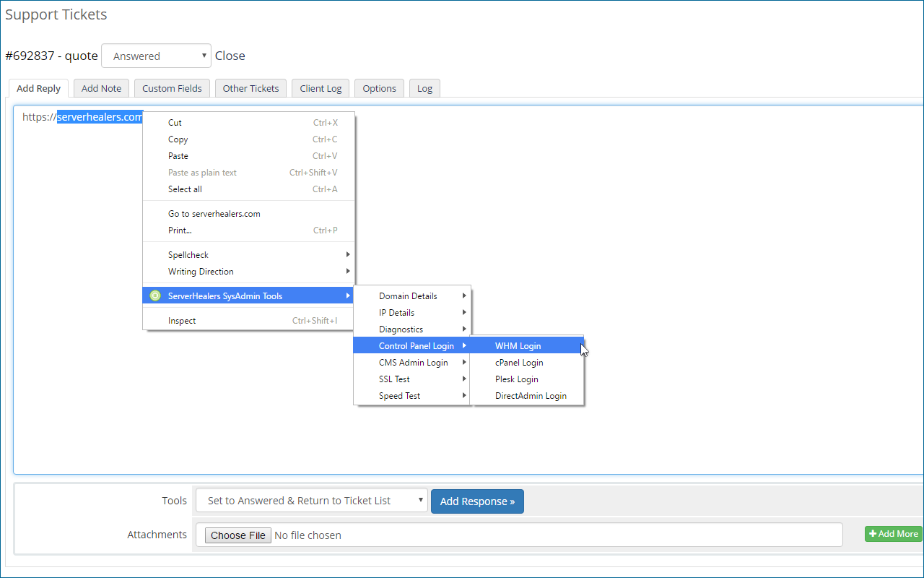This screenshot has height=578, width=924.
Task: Choose Select all in context menu
Action: [x=249, y=189]
